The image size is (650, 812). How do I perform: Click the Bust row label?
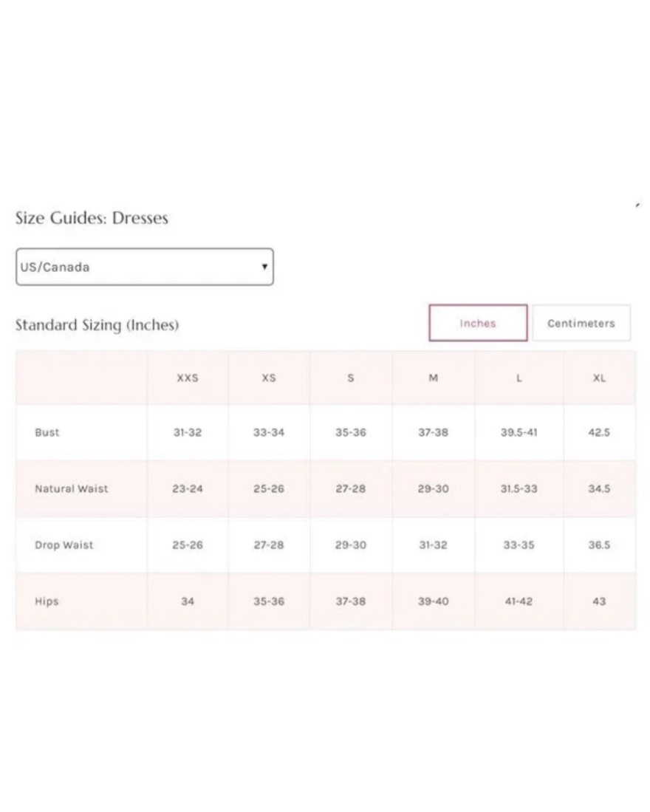(x=47, y=432)
